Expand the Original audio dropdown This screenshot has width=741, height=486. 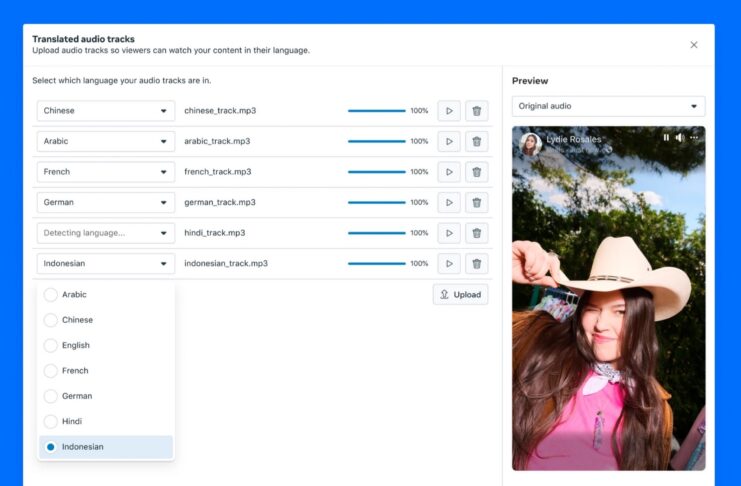click(x=608, y=106)
